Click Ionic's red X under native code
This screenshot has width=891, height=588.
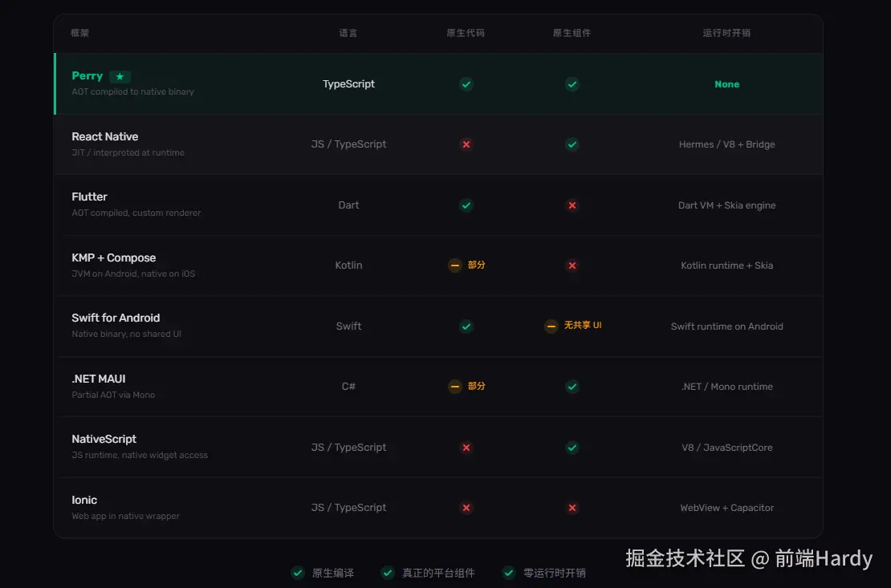click(x=466, y=508)
